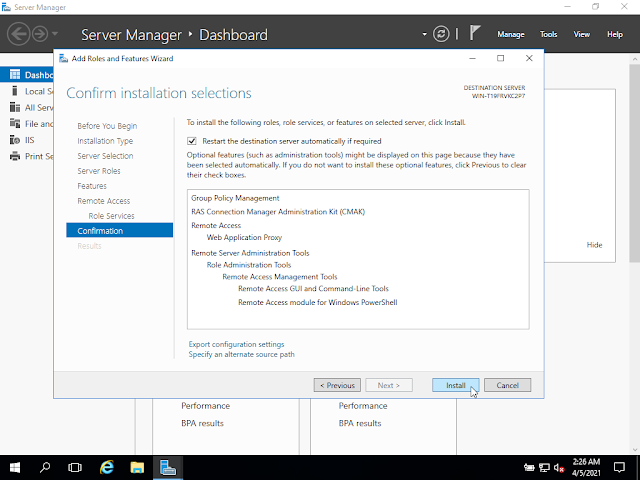The width and height of the screenshot is (640, 480).
Task: Select Dashboard icon in sidebar
Action: pos(15,75)
